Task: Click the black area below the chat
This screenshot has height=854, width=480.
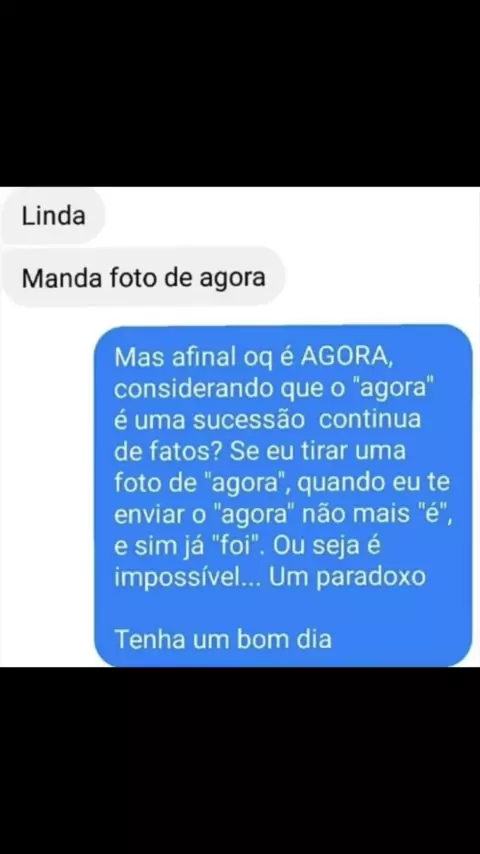Action: click(x=240, y=760)
